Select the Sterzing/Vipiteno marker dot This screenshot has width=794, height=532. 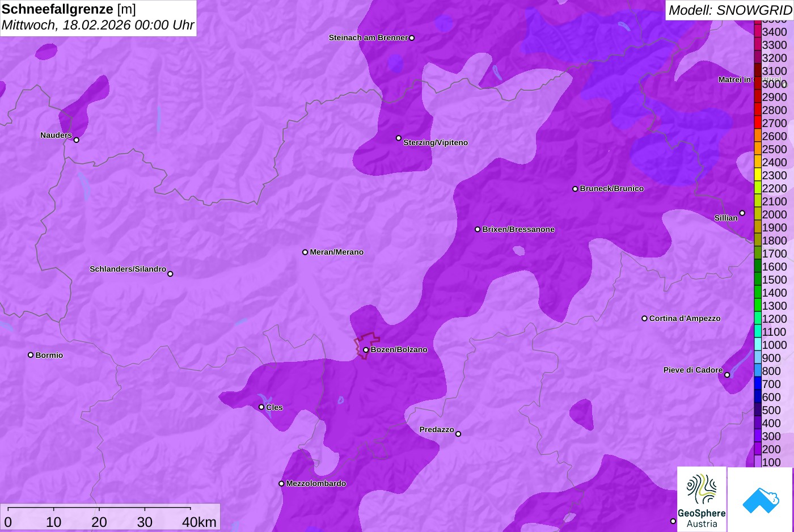(x=399, y=138)
